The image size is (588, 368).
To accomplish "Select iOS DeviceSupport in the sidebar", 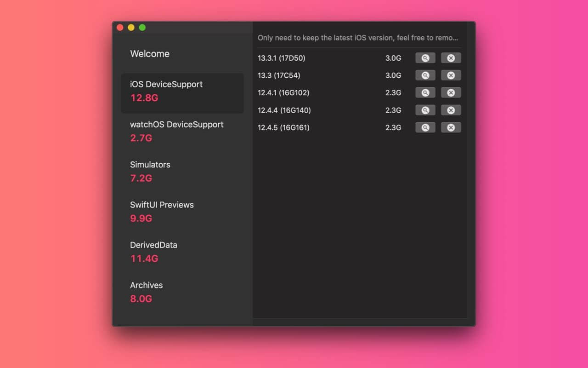I will [x=182, y=93].
